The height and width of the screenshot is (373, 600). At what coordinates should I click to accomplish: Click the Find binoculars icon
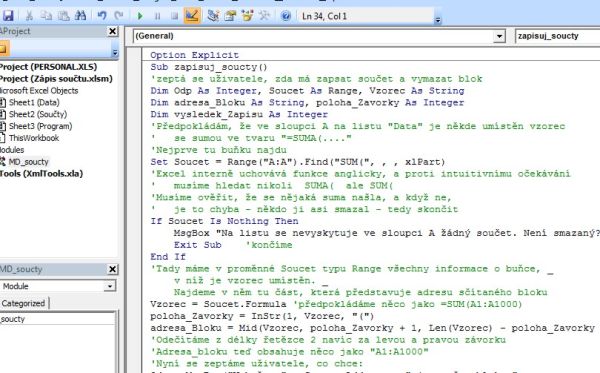(x=80, y=16)
